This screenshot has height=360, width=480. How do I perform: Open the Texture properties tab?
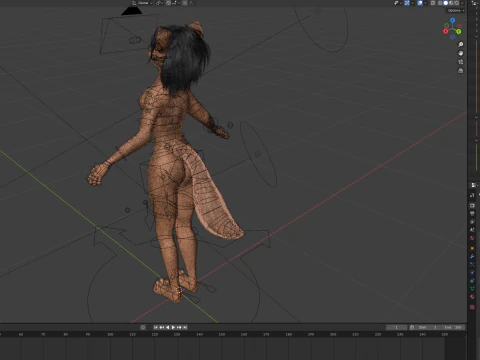point(472,307)
